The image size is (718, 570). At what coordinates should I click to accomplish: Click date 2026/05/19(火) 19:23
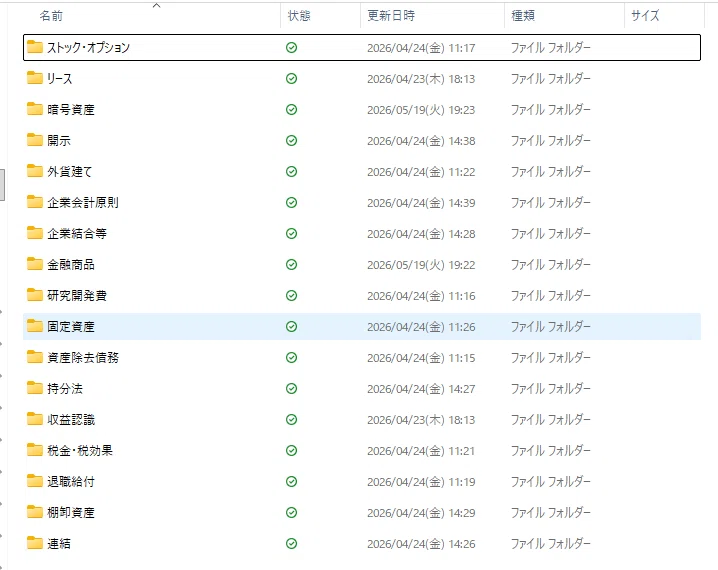tap(421, 110)
